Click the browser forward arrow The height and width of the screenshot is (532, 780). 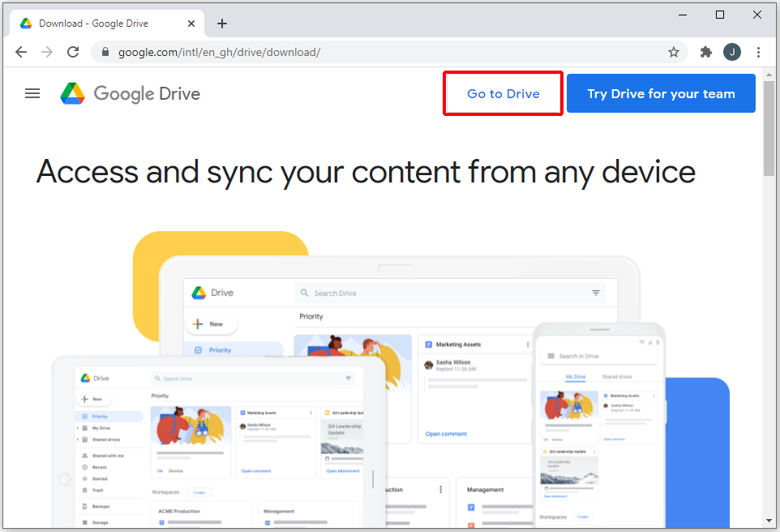pyautogui.click(x=47, y=52)
